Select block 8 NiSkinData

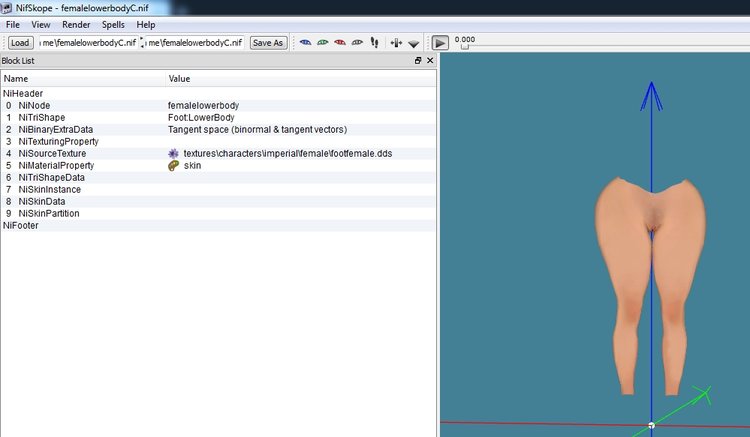(x=218, y=201)
